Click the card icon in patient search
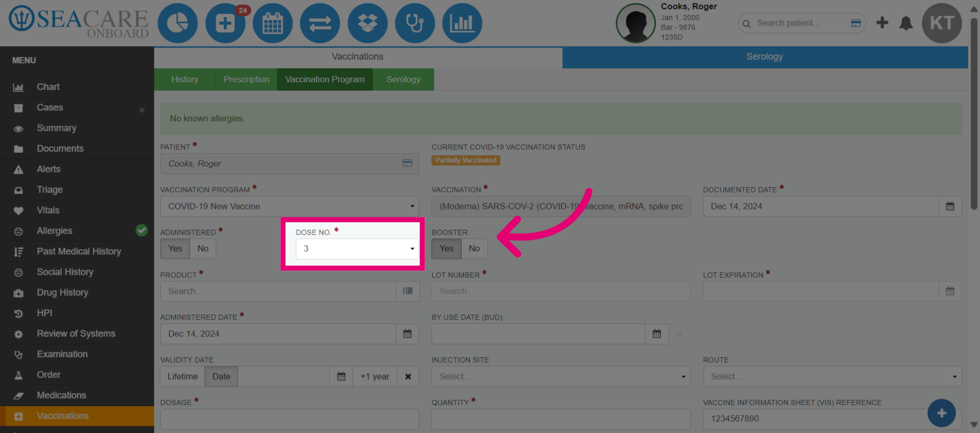Image resolution: width=980 pixels, height=433 pixels. (856, 23)
